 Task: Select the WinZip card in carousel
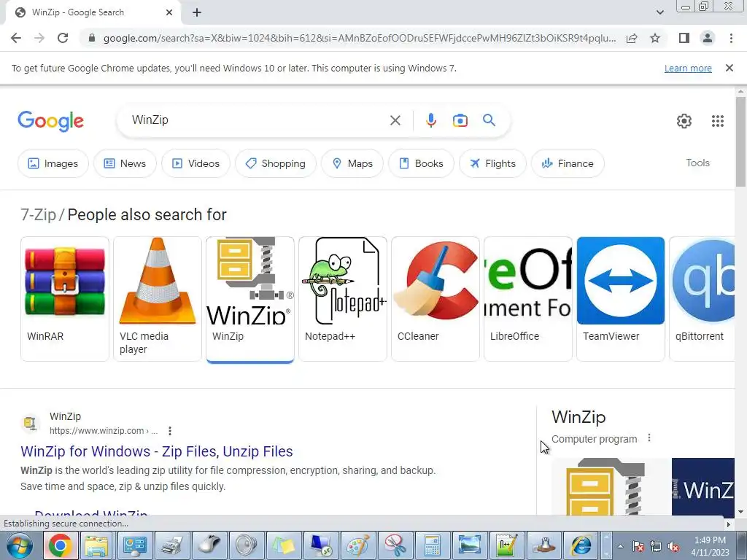(x=250, y=298)
